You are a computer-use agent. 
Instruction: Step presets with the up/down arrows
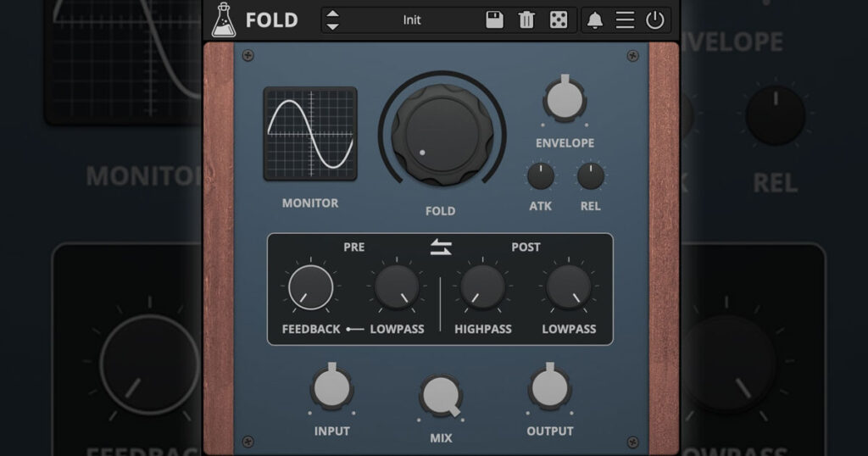click(x=333, y=20)
